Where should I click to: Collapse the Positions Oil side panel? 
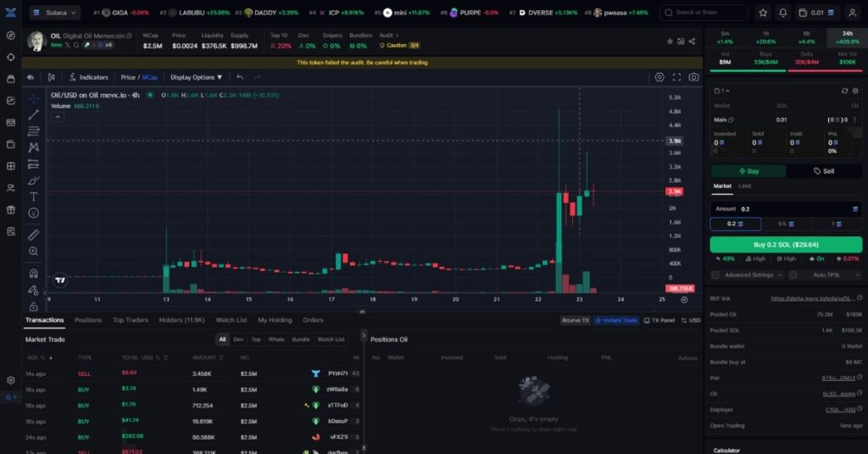364,335
